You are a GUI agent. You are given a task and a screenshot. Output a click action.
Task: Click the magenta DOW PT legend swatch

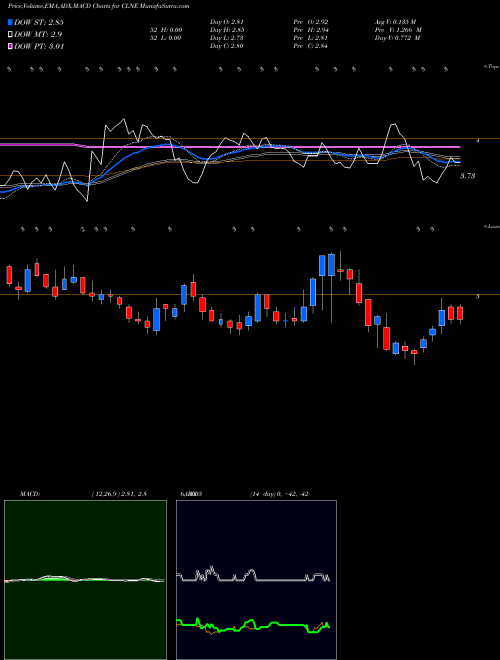click(11, 46)
